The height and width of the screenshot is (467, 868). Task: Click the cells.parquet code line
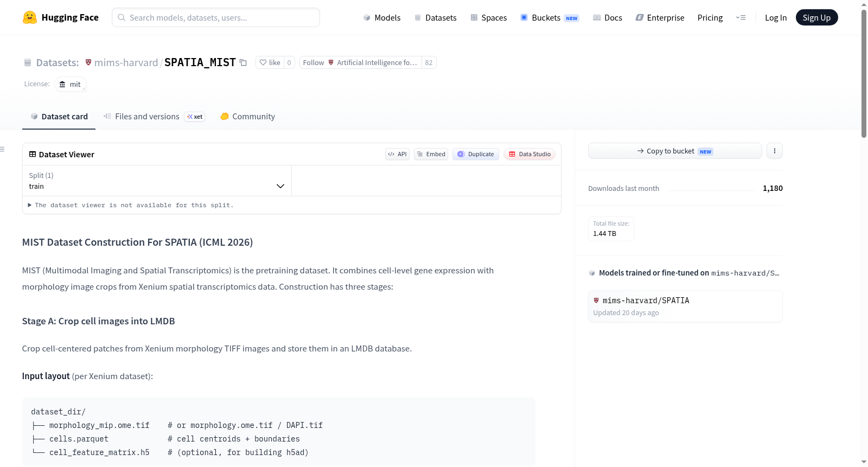coord(165,439)
